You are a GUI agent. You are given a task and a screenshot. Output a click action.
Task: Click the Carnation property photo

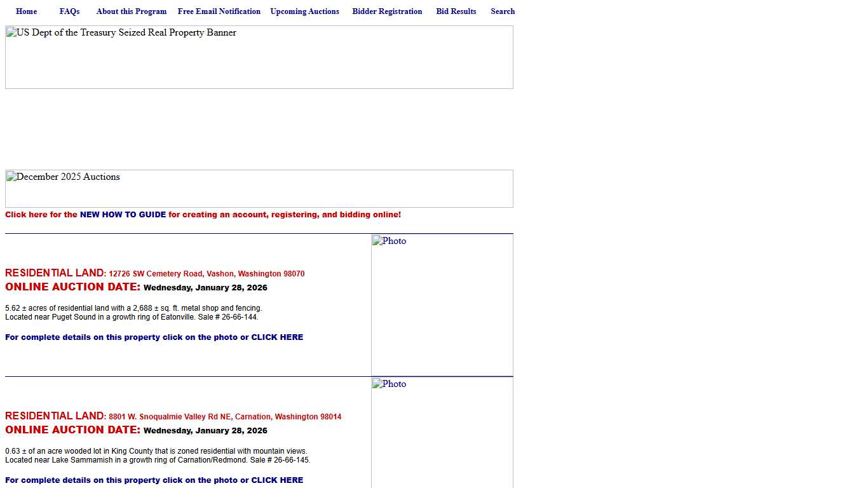[x=442, y=432]
